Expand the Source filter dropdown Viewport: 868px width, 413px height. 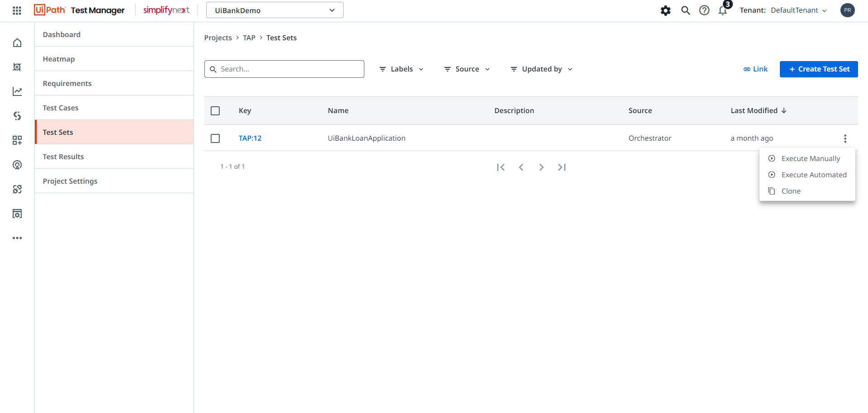pos(467,69)
